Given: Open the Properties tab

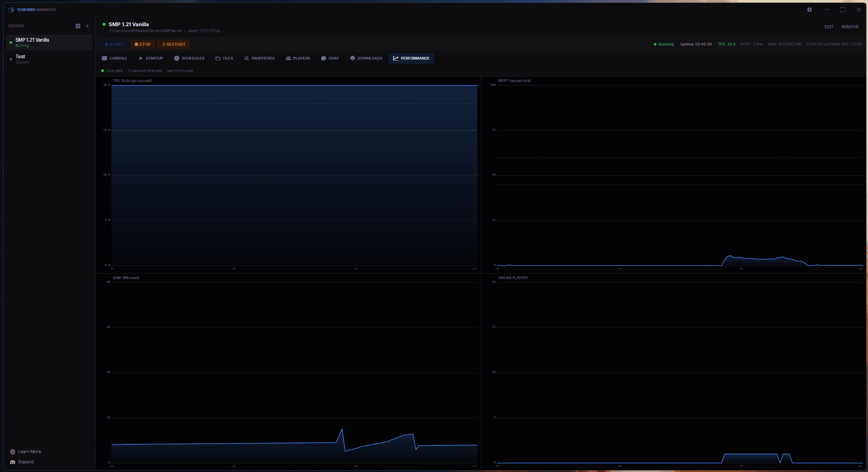Looking at the screenshot, I should tap(260, 58).
